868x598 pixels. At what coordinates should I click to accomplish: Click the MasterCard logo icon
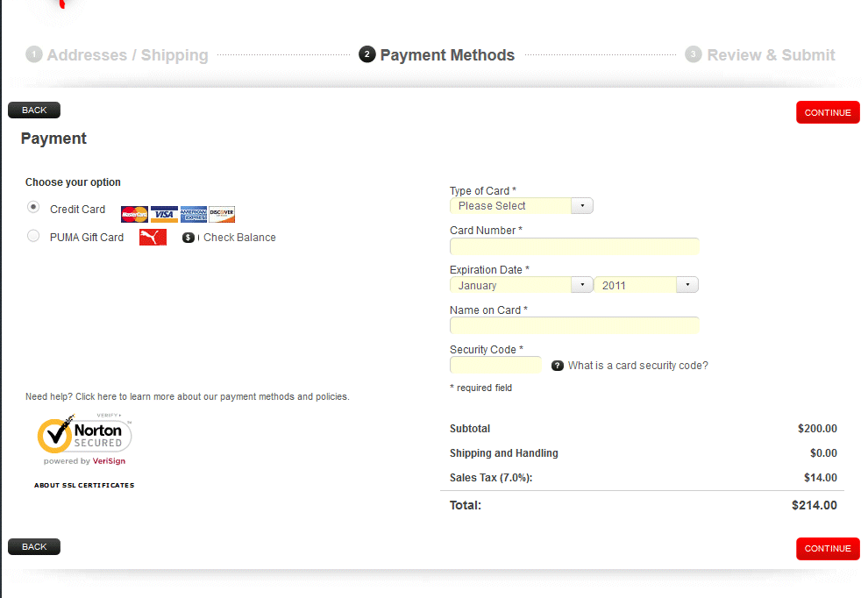[134, 215]
